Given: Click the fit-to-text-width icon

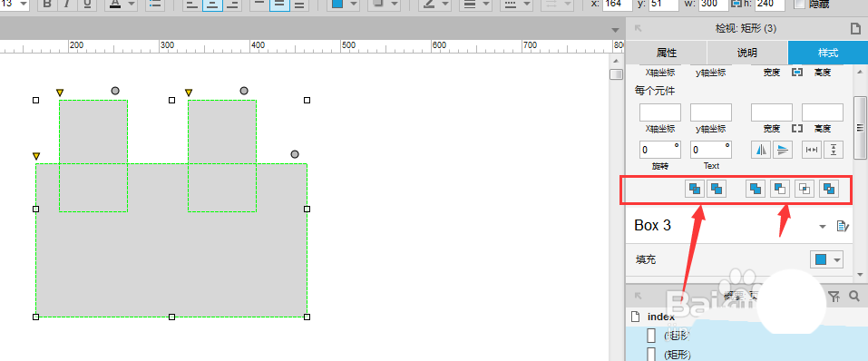Looking at the screenshot, I should point(812,150).
